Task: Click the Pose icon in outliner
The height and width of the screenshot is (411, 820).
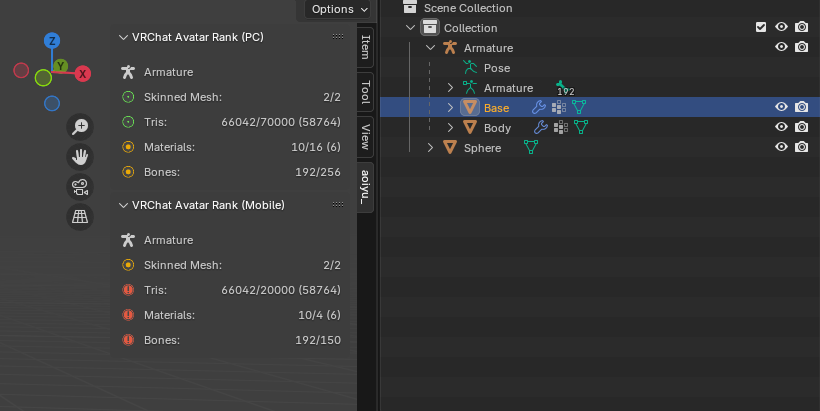Action: tap(470, 67)
